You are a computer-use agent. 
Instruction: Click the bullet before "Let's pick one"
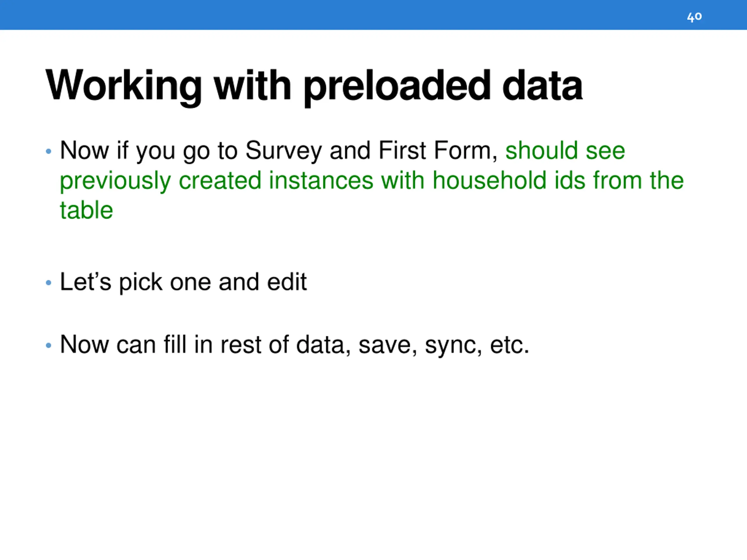point(49,283)
